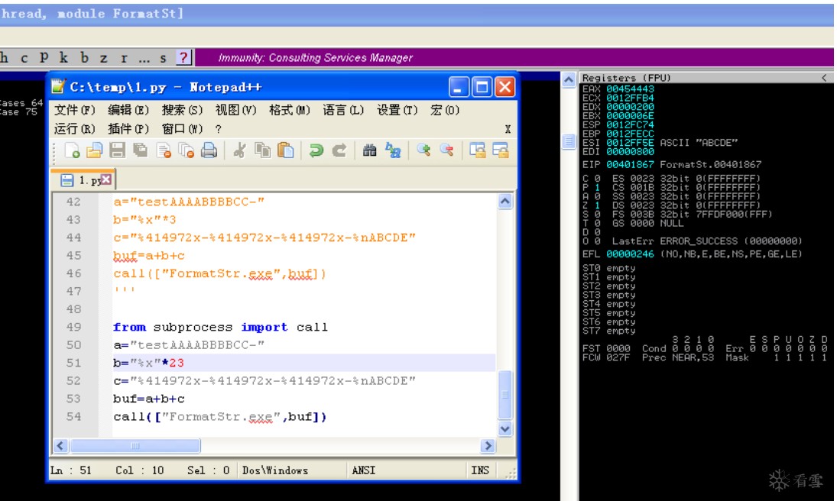Viewport: 837px width, 504px height.
Task: Zoom in with the magnifier plus icon
Action: pos(423,151)
